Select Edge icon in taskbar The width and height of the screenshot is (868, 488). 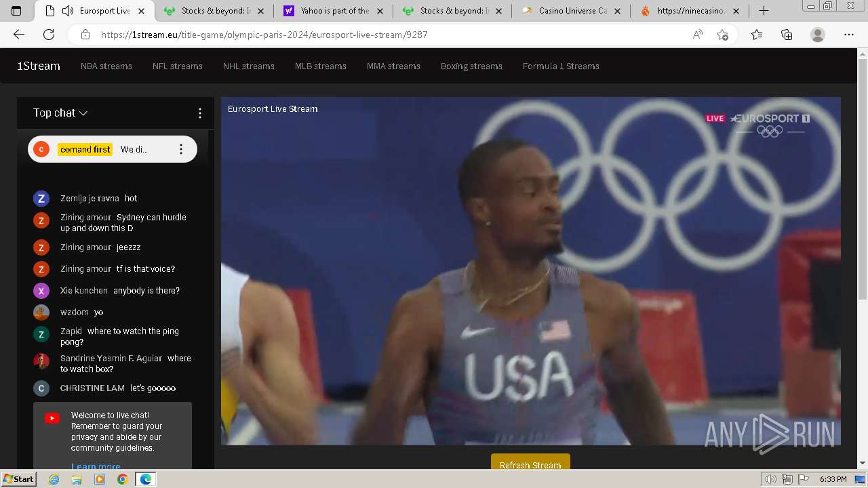pyautogui.click(x=145, y=479)
